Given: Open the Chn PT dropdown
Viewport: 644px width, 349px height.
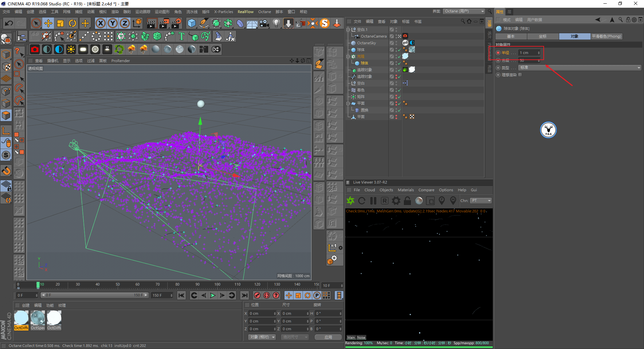Looking at the screenshot, I should point(481,201).
